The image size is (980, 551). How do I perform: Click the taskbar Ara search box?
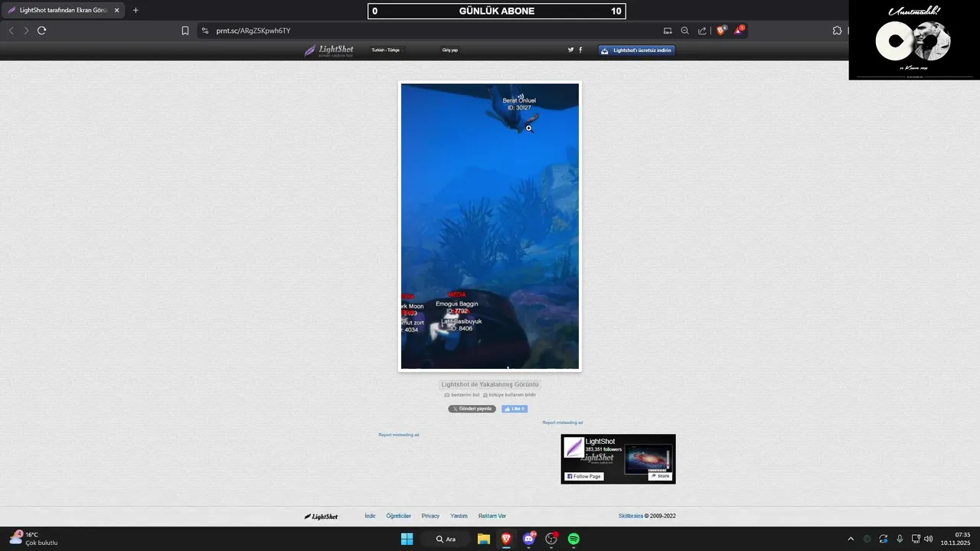point(446,539)
